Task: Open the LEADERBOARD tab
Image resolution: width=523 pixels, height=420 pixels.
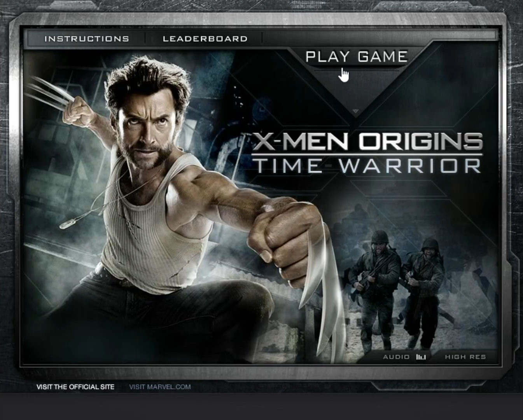Action: tap(205, 38)
